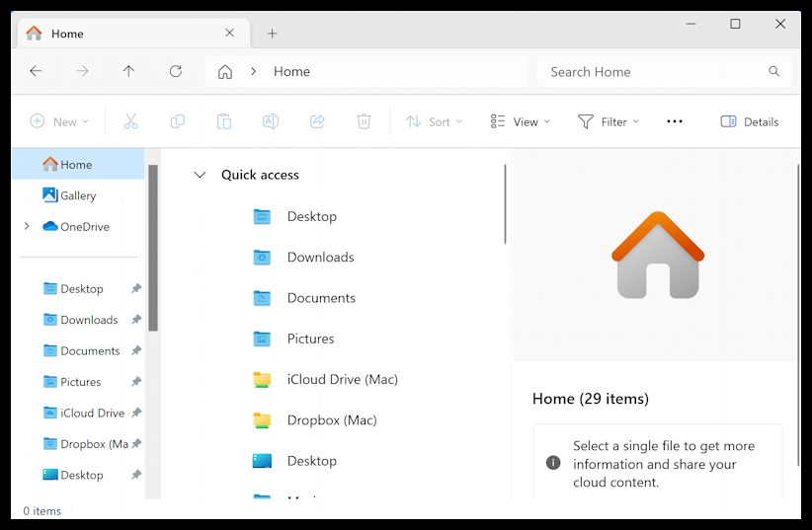Click the pin icon beside Downloads
This screenshot has height=530, width=812.
click(136, 320)
